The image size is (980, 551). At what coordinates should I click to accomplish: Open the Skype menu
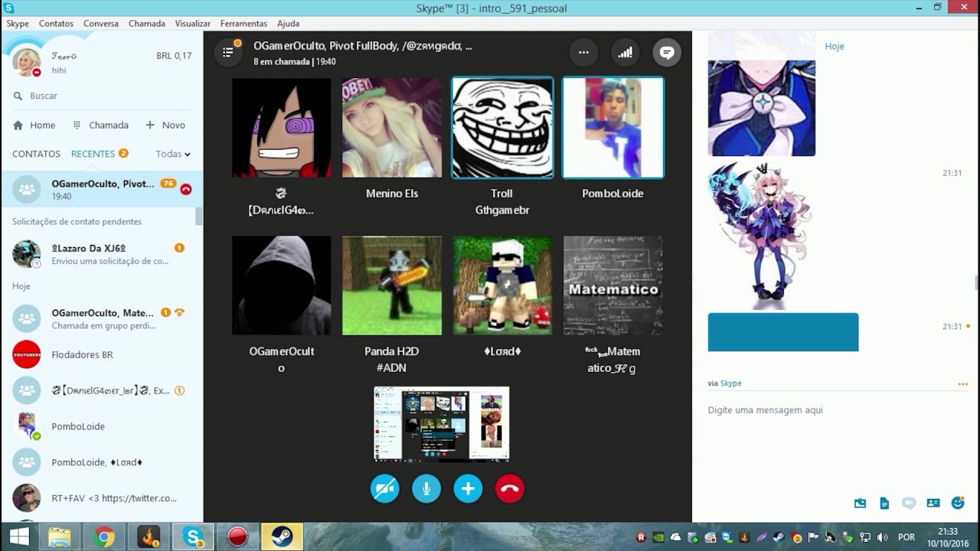point(18,24)
